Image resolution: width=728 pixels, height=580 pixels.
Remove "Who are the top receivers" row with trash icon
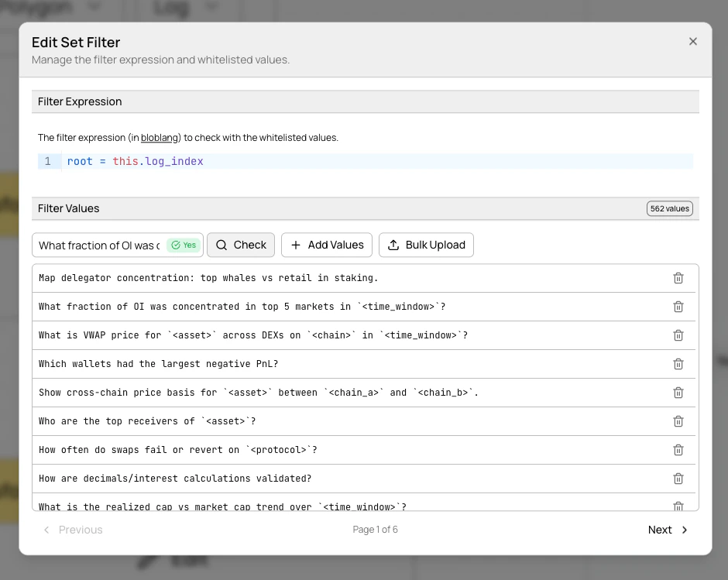[x=678, y=421]
